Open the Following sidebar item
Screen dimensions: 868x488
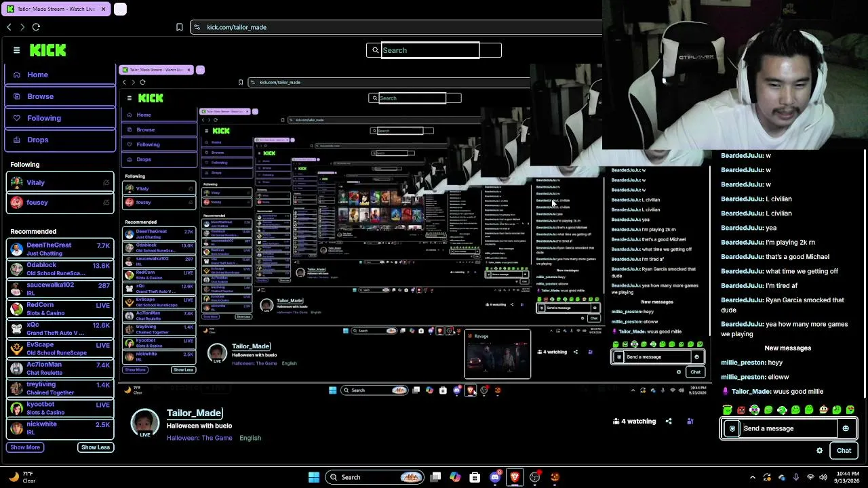point(60,118)
